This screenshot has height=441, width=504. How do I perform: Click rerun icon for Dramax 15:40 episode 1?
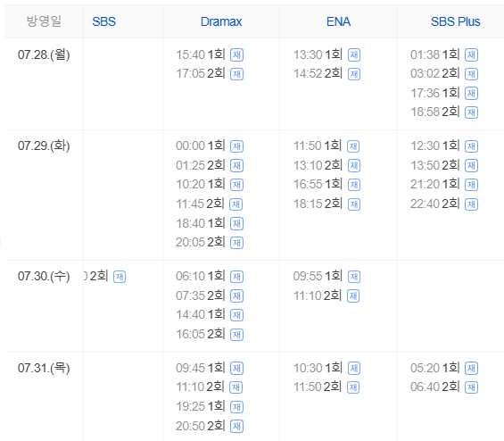[x=236, y=55]
